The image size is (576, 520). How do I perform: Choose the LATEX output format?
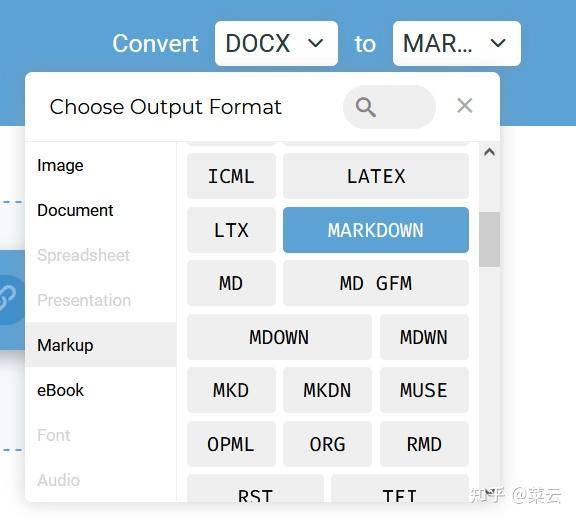(x=376, y=176)
